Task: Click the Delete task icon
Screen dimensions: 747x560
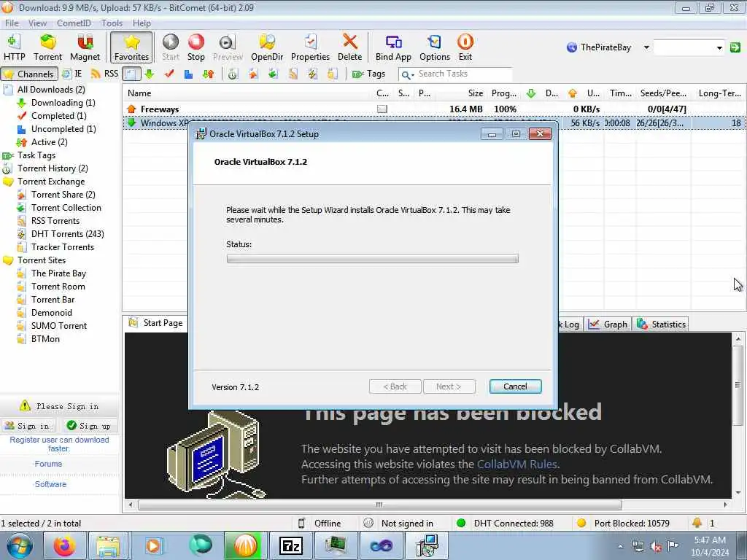Action: pos(349,47)
